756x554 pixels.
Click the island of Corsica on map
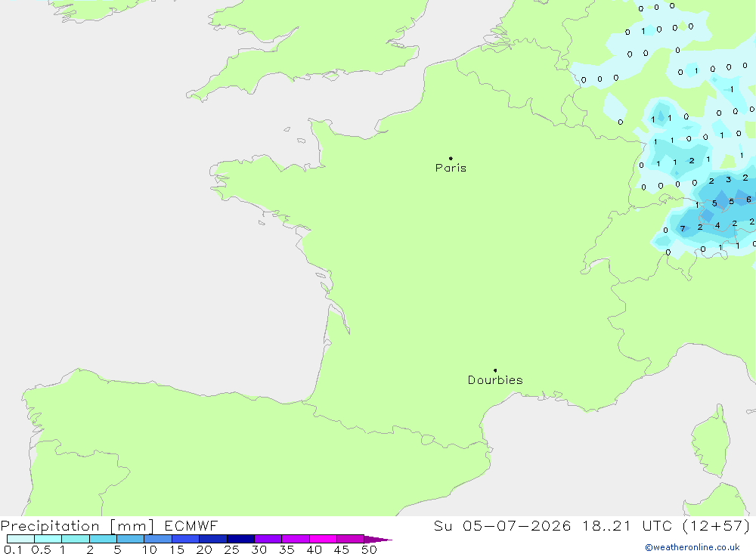[711, 443]
